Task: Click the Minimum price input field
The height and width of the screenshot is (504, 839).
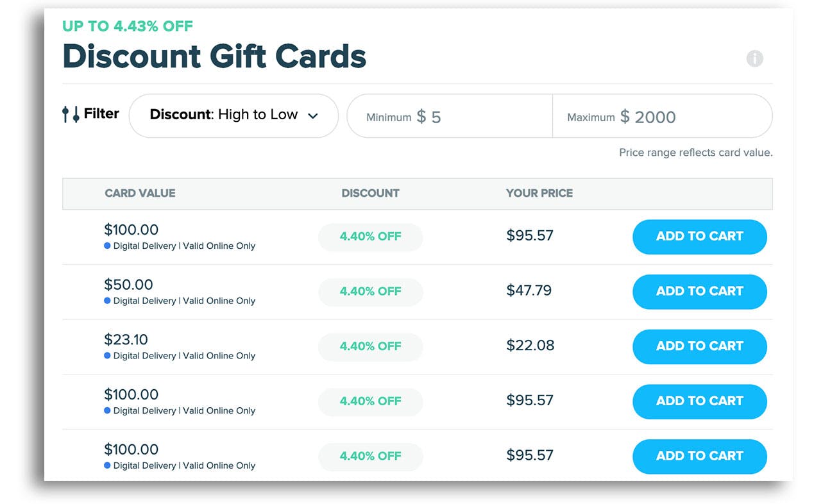Action: (449, 117)
